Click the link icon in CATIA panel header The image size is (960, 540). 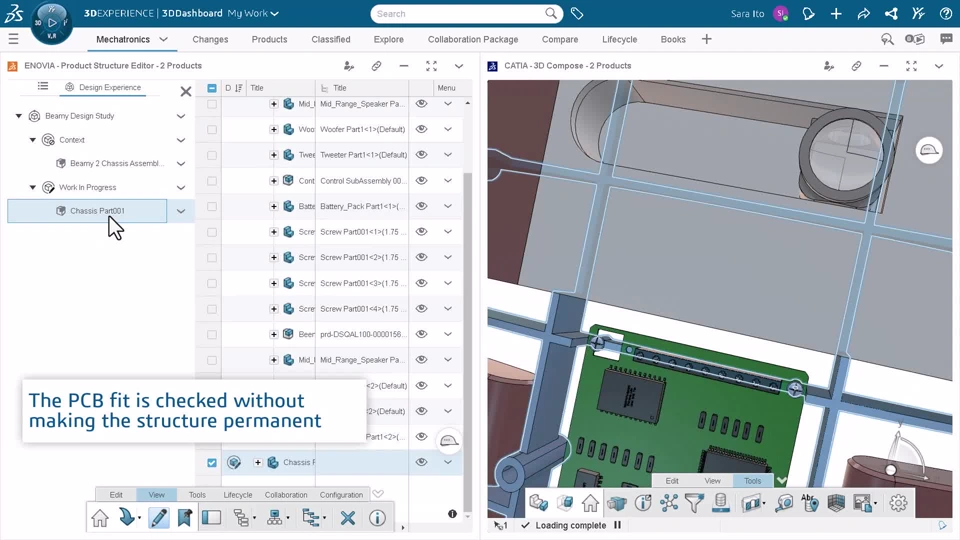856,66
